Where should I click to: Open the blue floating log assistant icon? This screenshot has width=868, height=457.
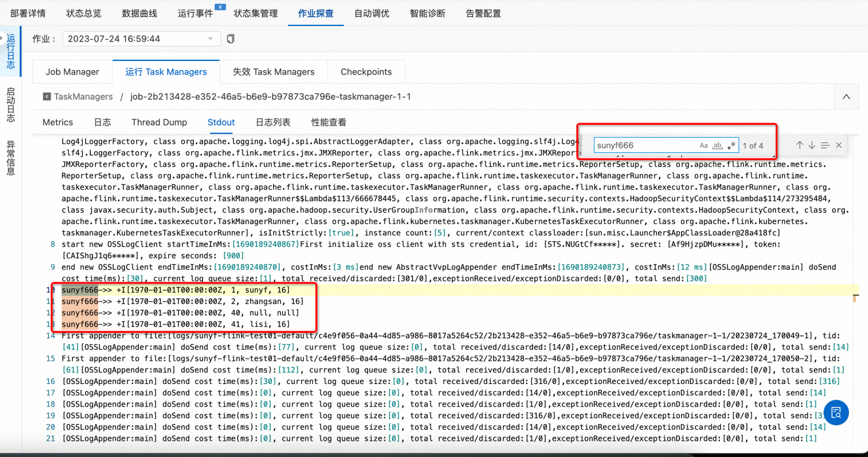point(835,412)
